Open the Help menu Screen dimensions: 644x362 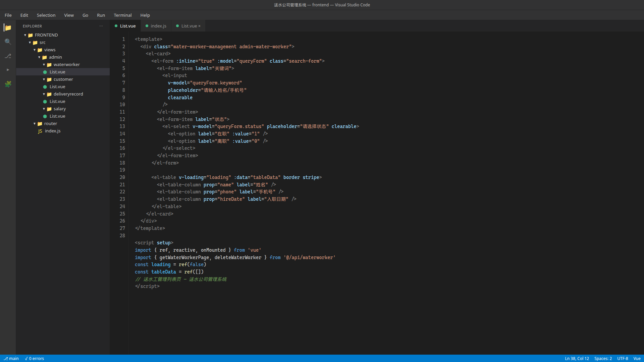point(145,15)
